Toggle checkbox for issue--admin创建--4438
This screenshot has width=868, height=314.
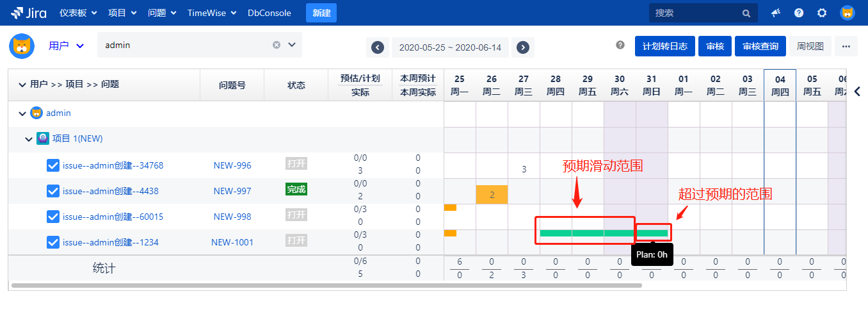click(54, 191)
